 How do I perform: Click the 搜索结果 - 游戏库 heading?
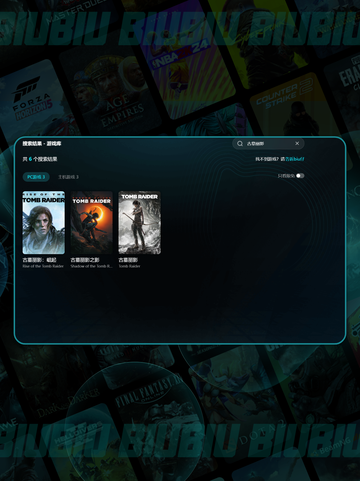point(42,144)
